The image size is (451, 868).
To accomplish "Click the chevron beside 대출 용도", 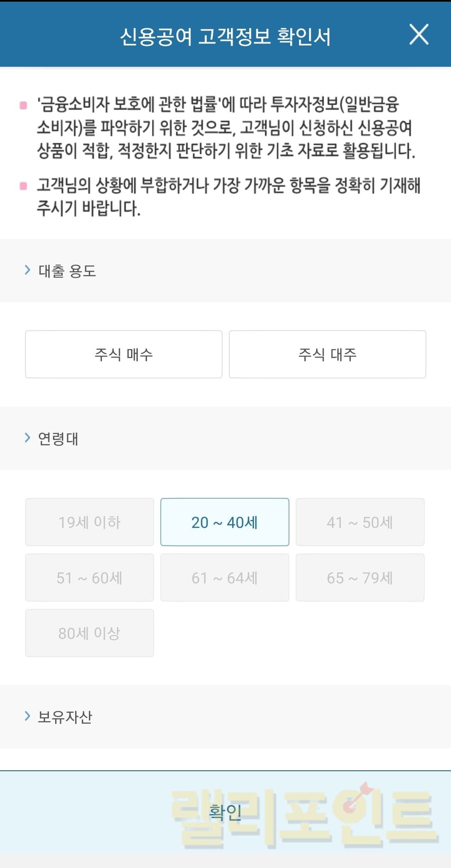I will pos(28,270).
